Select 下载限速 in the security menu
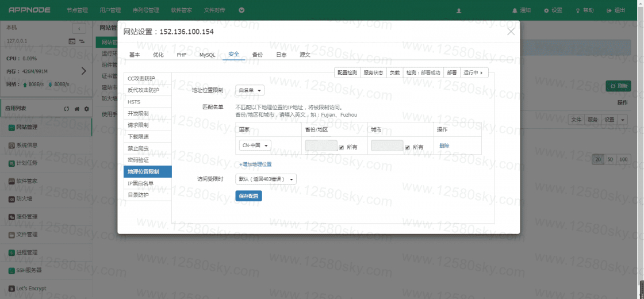Viewport: 644px width, 299px height. (147, 136)
